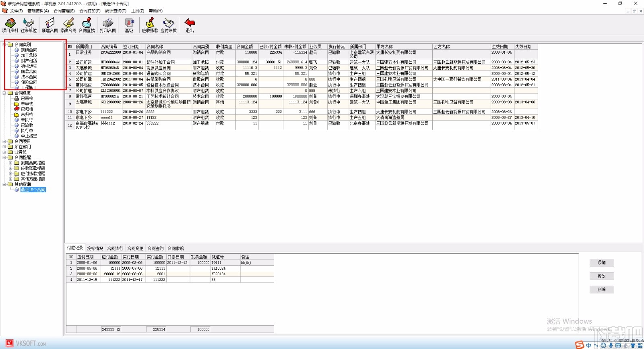Open the 工具(Z) menu
The image size is (644, 349).
coord(138,11)
